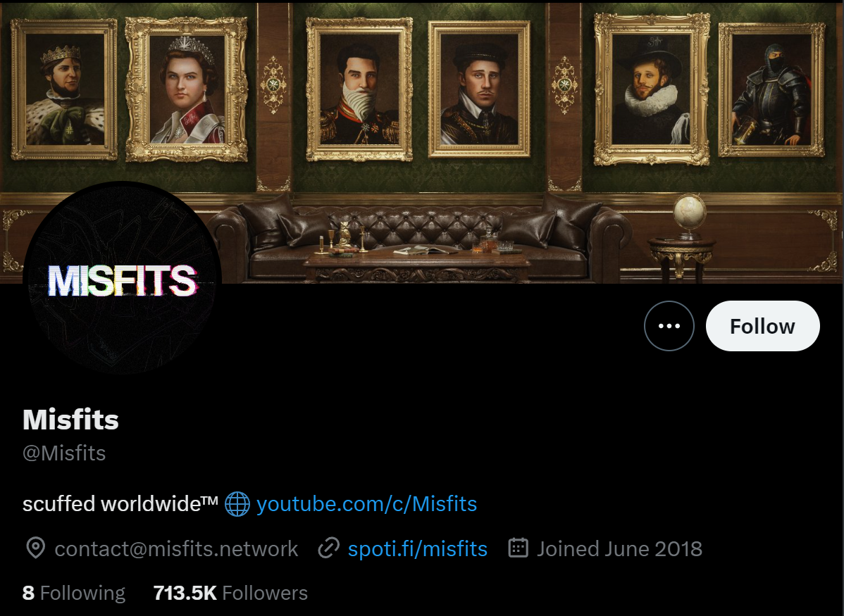Click the Misfits display name
The image size is (844, 616).
[x=70, y=420]
